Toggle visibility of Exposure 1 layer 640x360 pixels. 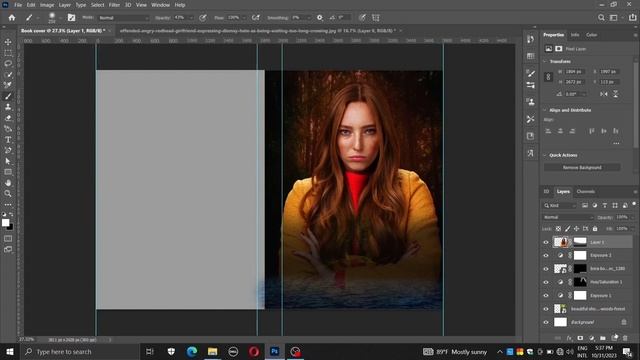(546, 296)
